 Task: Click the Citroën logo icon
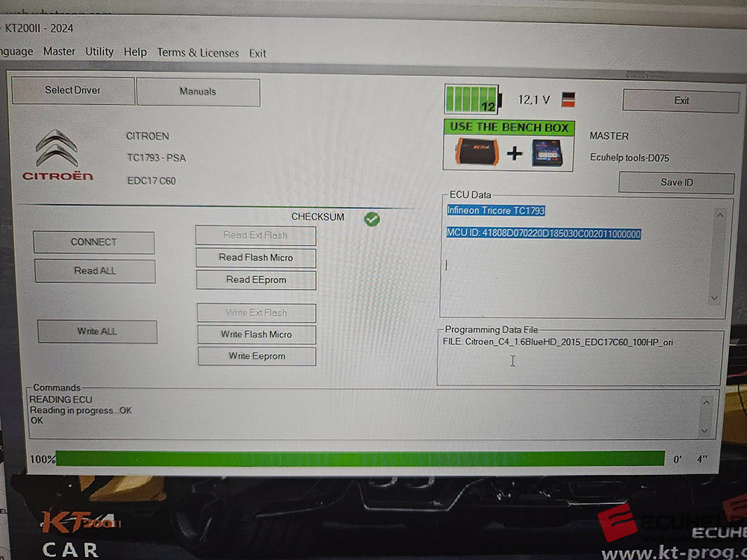[58, 156]
